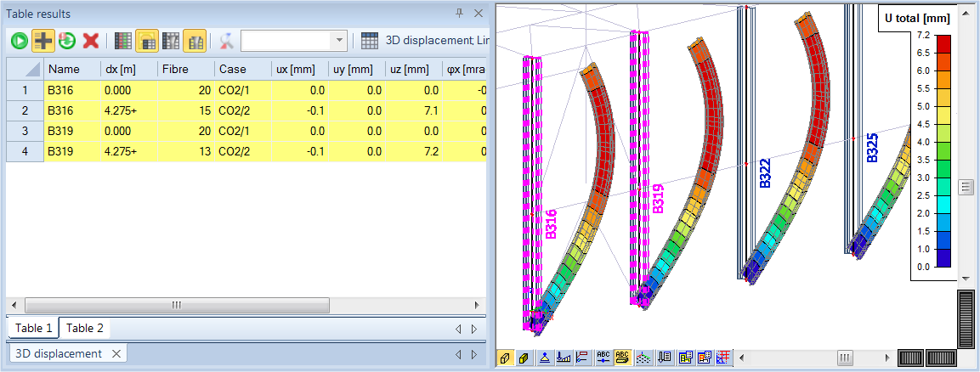Toggle the plus add-selection button
Image resolution: width=980 pixels, height=372 pixels.
pyautogui.click(x=42, y=41)
